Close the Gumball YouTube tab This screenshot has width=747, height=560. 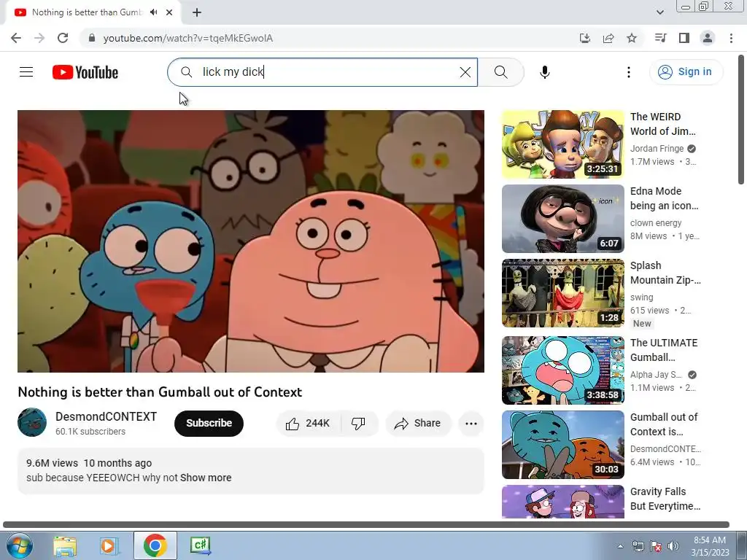click(169, 12)
